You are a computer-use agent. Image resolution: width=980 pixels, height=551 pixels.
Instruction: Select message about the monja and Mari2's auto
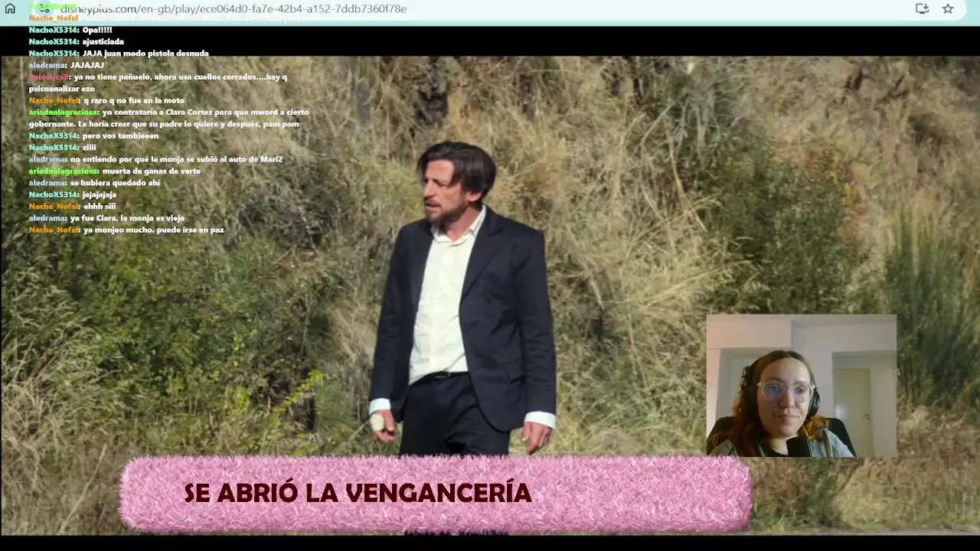(177, 159)
